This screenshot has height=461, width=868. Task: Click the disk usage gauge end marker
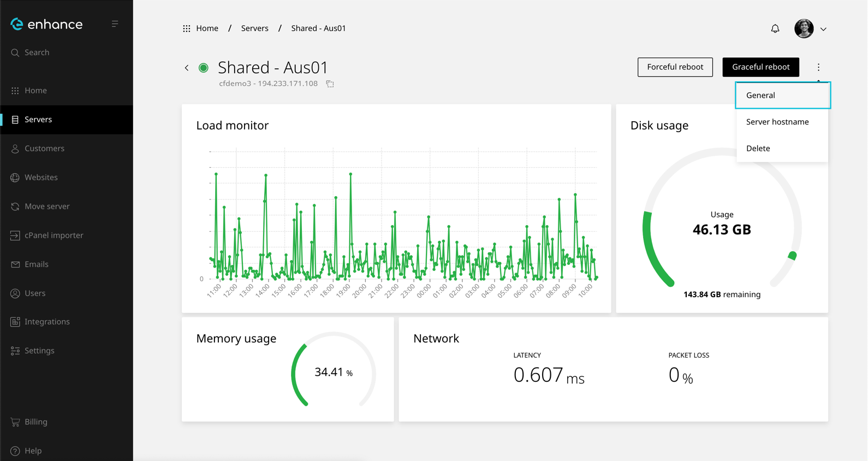point(792,256)
